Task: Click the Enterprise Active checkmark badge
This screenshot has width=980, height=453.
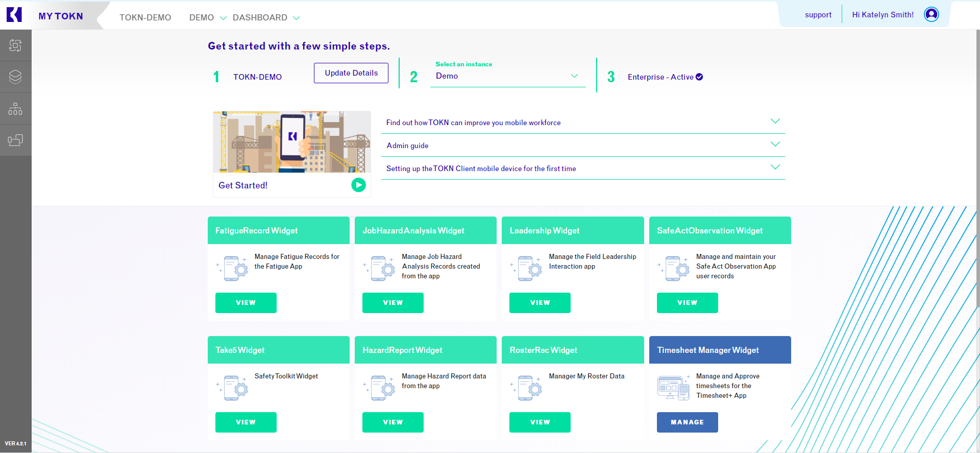Action: pos(699,77)
